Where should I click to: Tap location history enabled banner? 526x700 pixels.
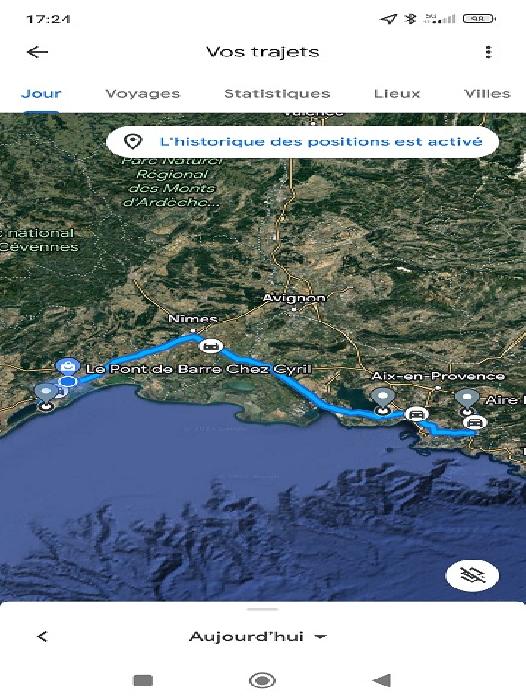[x=302, y=142]
